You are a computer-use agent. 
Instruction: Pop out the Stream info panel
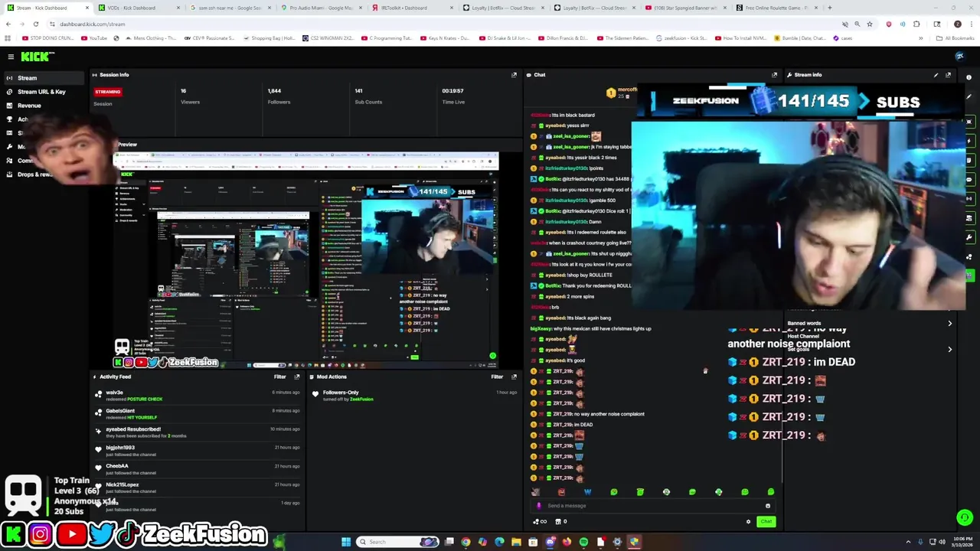948,75
